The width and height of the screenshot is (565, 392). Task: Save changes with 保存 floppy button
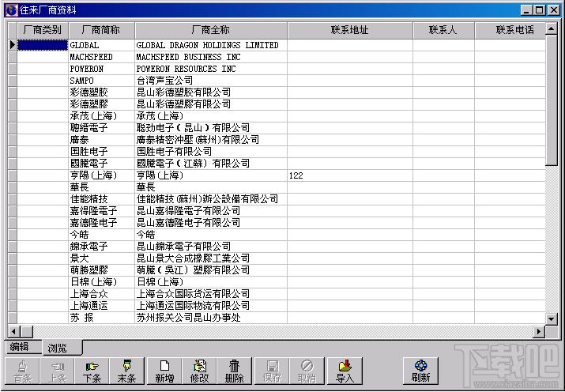[x=272, y=371]
